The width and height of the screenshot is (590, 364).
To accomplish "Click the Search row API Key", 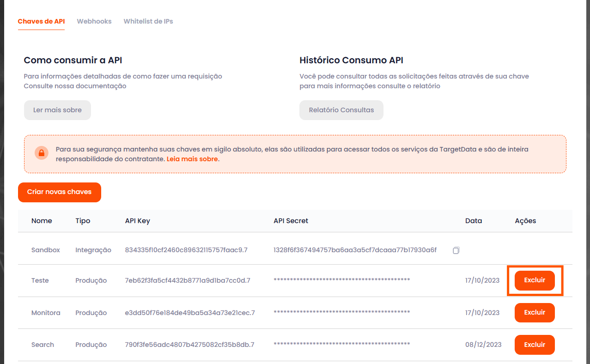I will click(189, 345).
